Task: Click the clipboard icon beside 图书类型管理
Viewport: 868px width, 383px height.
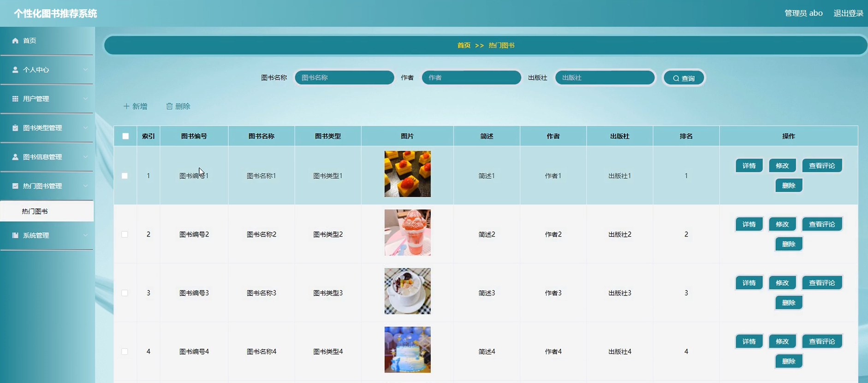Action: (x=15, y=128)
